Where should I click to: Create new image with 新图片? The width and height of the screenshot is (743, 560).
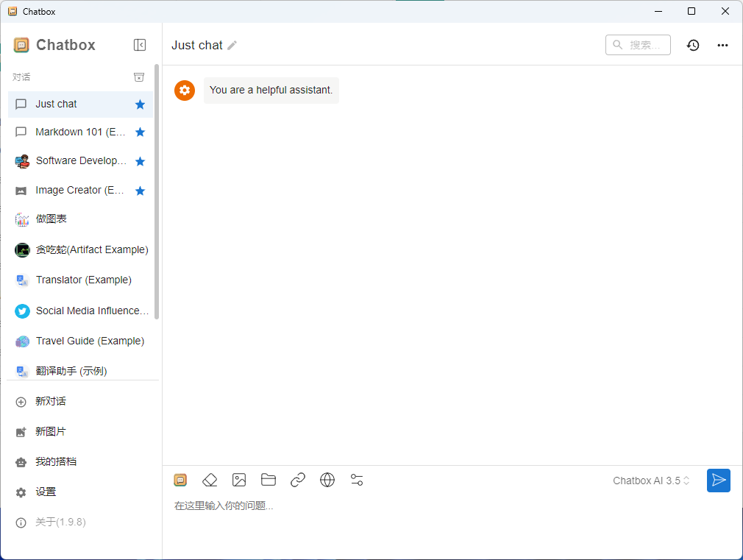(x=81, y=431)
